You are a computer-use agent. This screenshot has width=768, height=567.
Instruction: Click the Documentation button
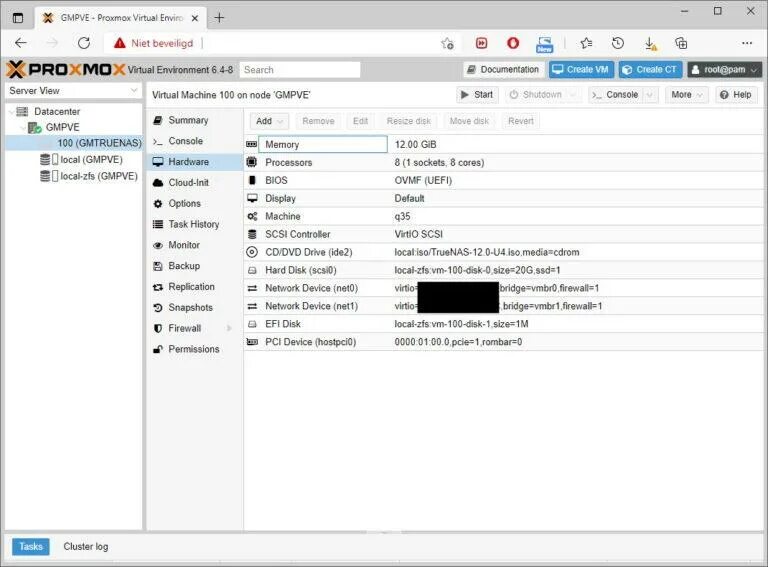click(503, 70)
